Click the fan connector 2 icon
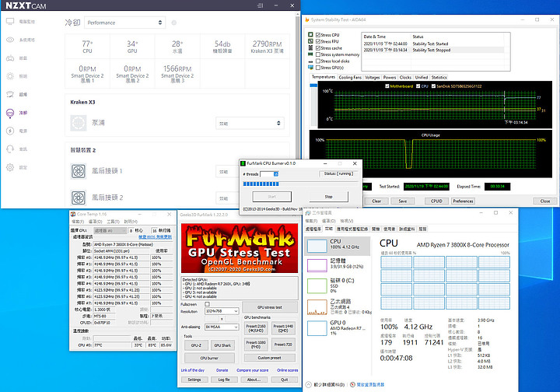This screenshot has height=392, width=560. pos(79,198)
